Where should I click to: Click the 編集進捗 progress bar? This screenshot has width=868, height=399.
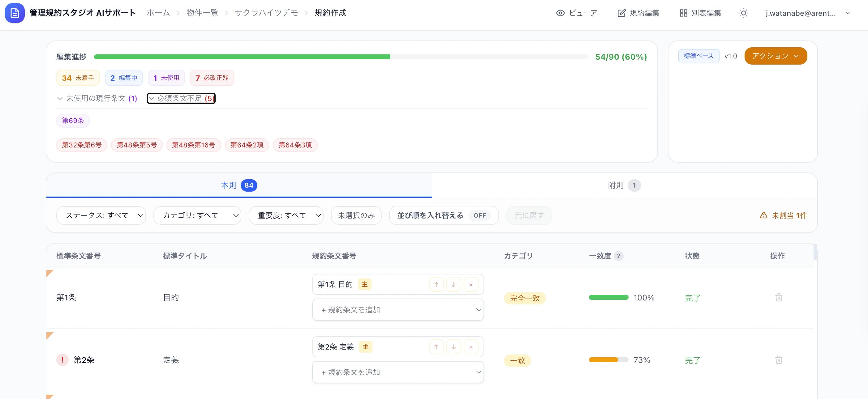point(340,57)
